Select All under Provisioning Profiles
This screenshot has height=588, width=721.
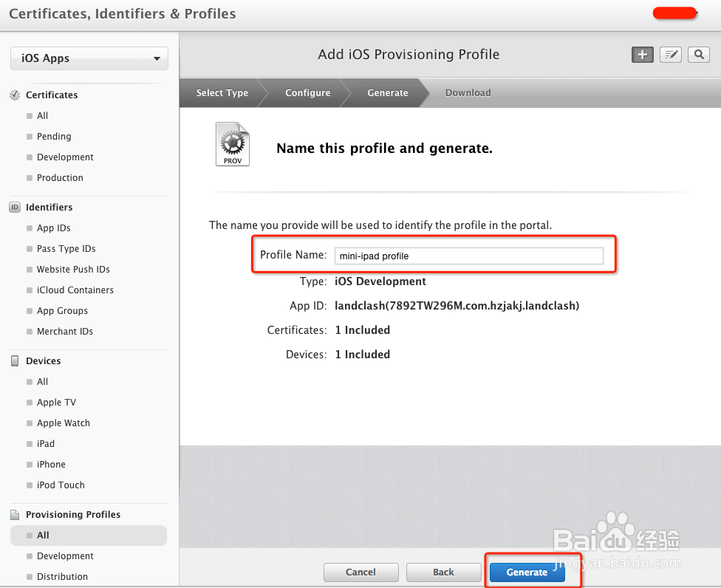[x=89, y=536]
